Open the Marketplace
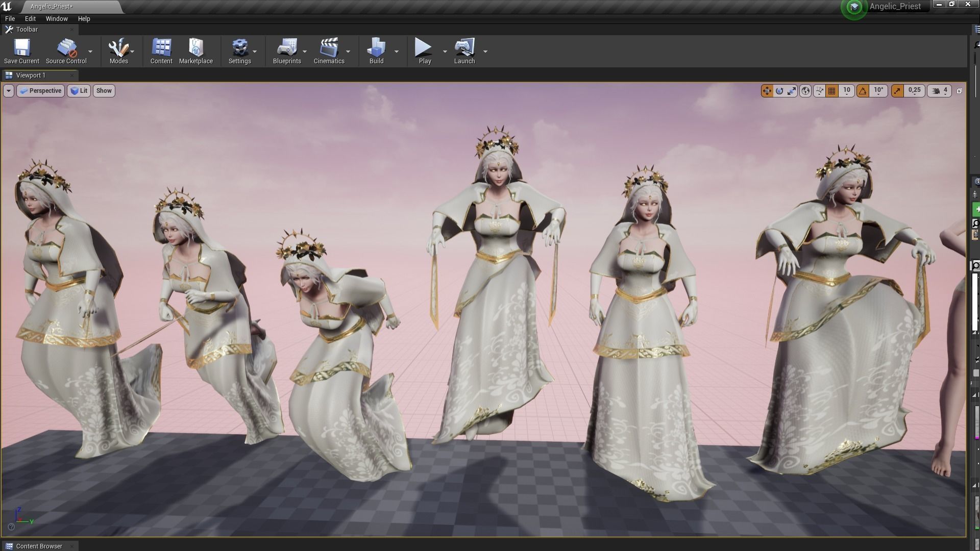The image size is (980, 551). [196, 51]
